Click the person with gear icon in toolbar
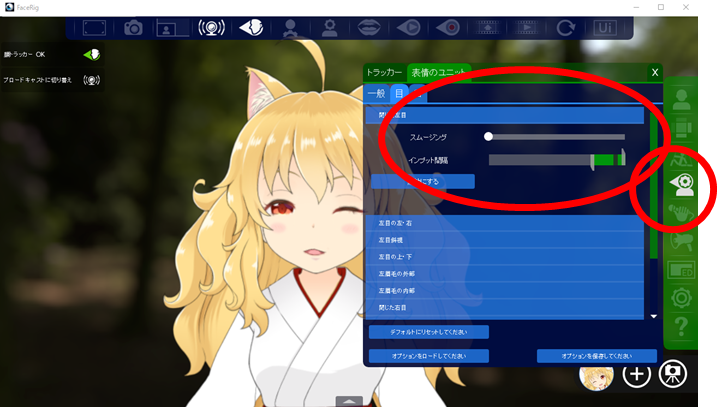 click(x=329, y=28)
